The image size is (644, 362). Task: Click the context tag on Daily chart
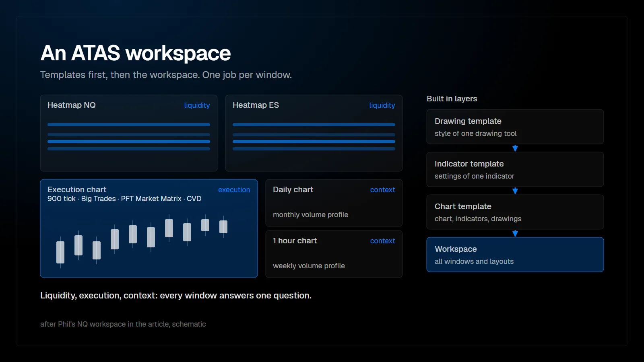(382, 190)
